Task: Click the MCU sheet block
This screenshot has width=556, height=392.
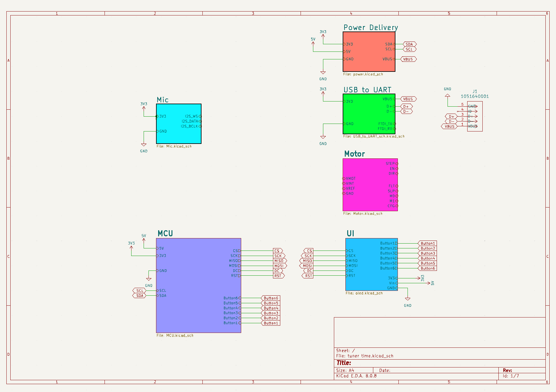Action: click(198, 285)
